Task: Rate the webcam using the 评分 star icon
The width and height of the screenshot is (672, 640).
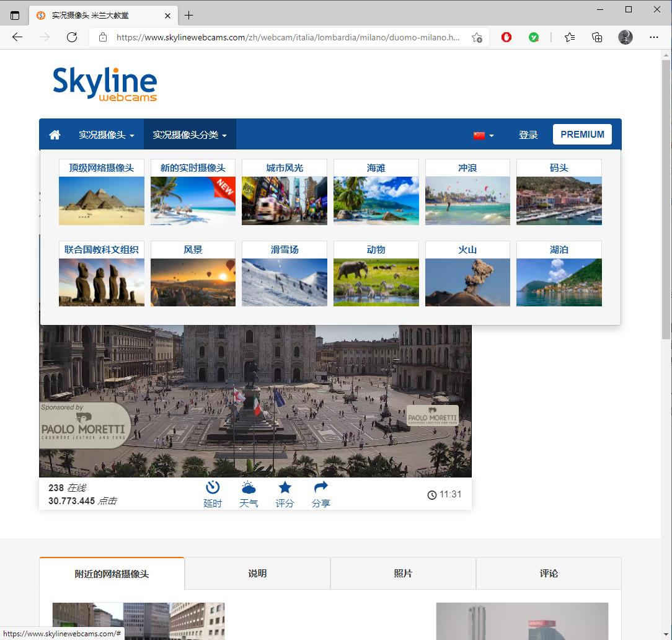Action: click(x=285, y=494)
